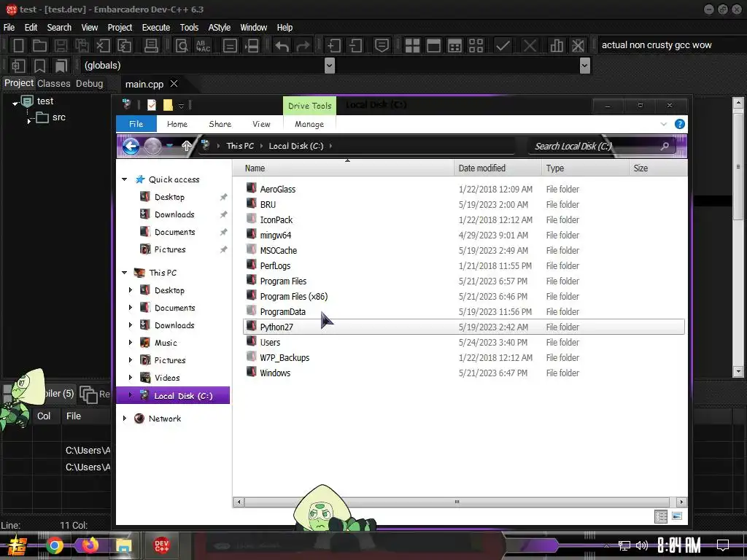Click the Delete Profiling Information icon
Viewport: 747px width, 560px height.
578,46
